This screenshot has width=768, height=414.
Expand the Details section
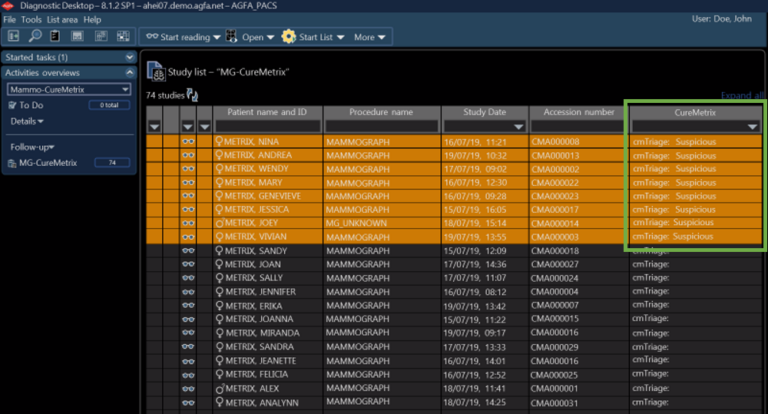(x=27, y=121)
